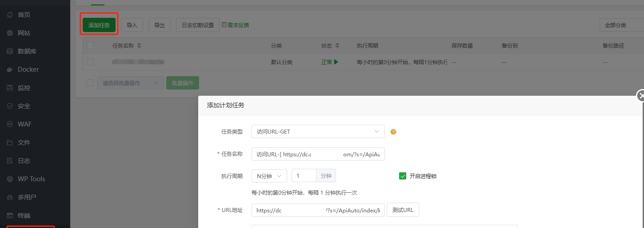Expand the N分钟 execution cycle dropdown
The height and width of the screenshot is (228, 644).
tap(269, 176)
